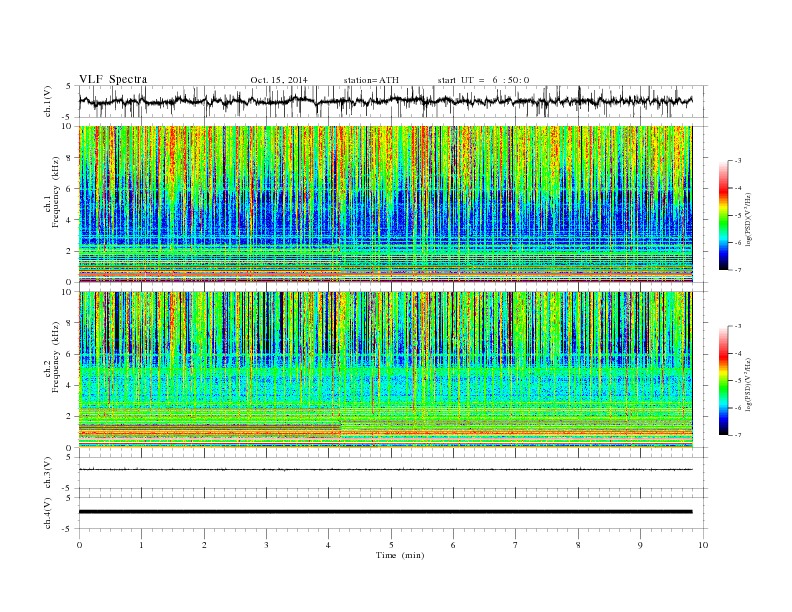Image resolution: width=792 pixels, height=612 pixels.
Task: Select the date text "Oct. 15, 2014"
Action: click(x=279, y=80)
